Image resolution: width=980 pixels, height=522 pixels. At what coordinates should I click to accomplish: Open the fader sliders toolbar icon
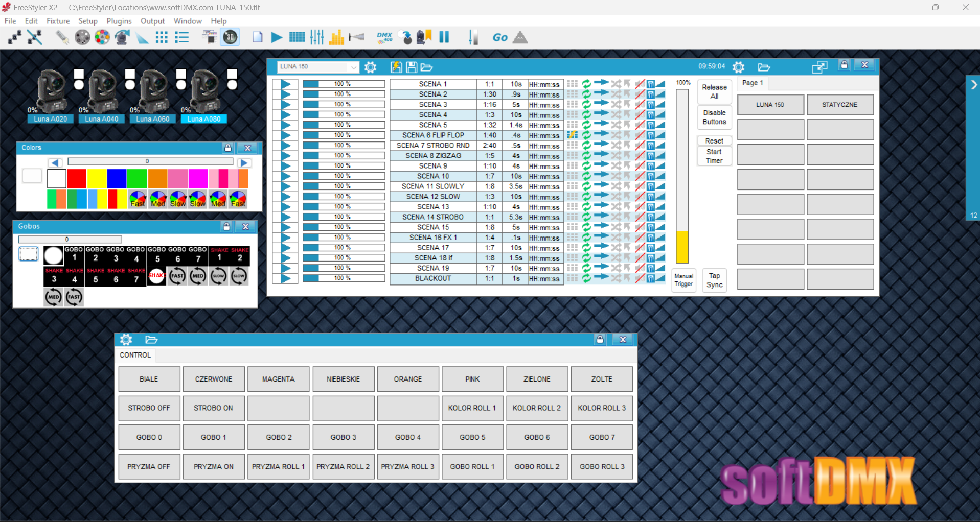tap(317, 37)
